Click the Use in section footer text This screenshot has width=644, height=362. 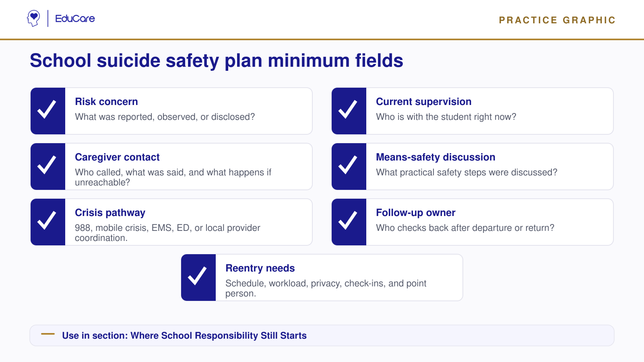click(x=184, y=335)
